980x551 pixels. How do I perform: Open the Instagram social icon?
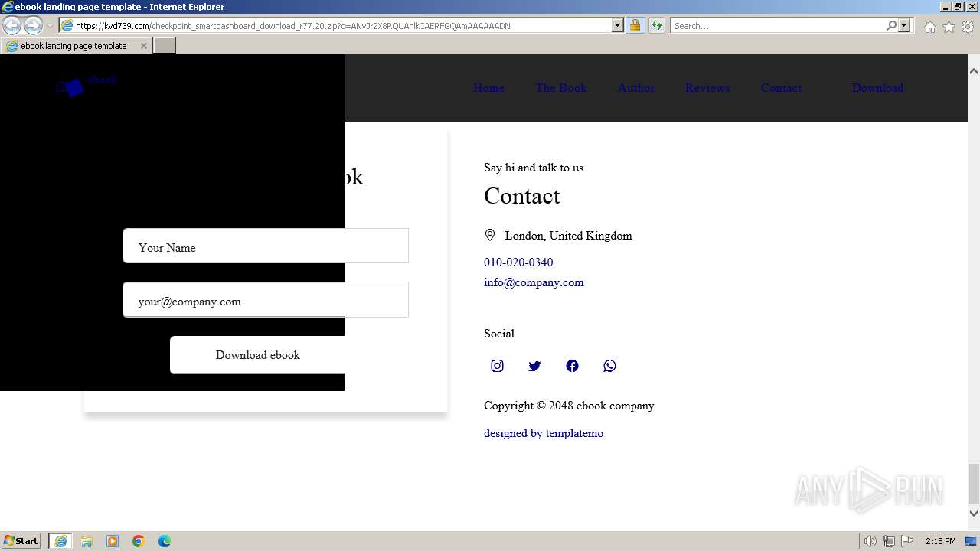click(497, 366)
